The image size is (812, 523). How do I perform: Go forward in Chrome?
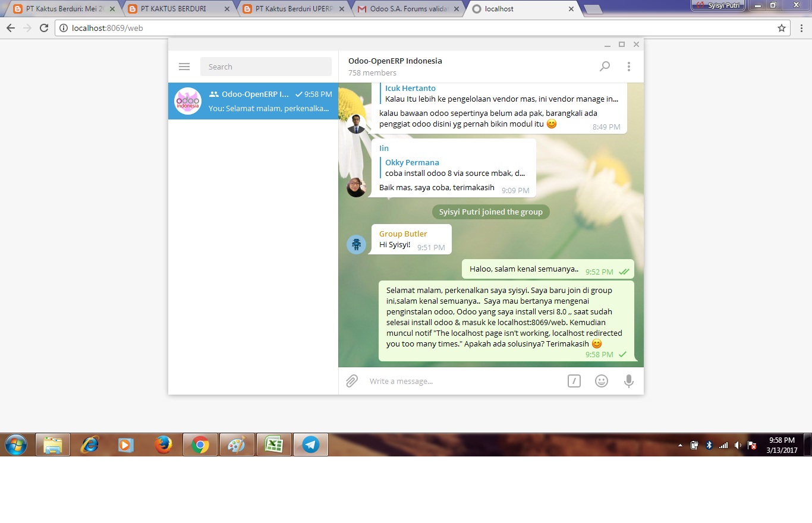point(27,28)
